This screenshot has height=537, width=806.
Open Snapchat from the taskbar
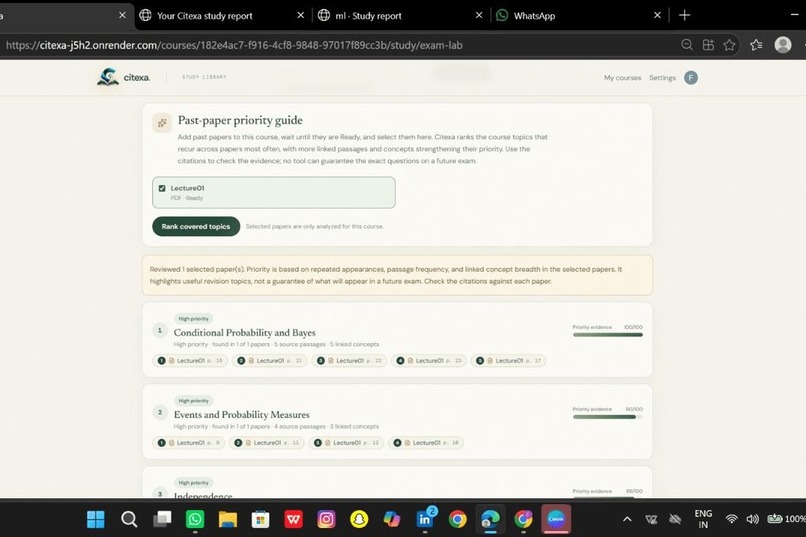[x=359, y=520]
